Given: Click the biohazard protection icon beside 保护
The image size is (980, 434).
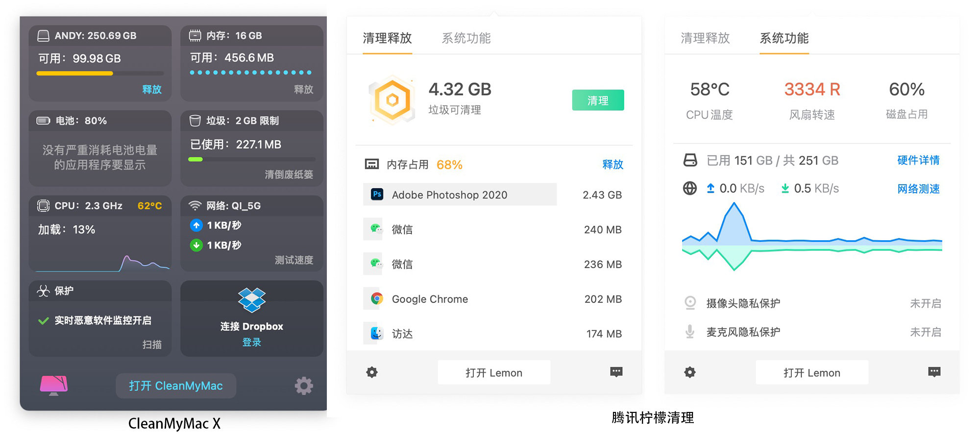Looking at the screenshot, I should click(x=43, y=291).
